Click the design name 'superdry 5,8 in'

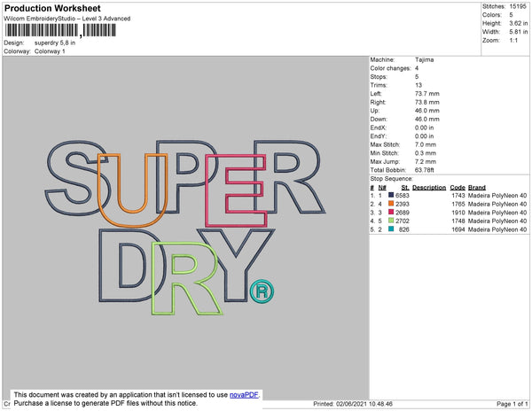pyautogui.click(x=55, y=43)
